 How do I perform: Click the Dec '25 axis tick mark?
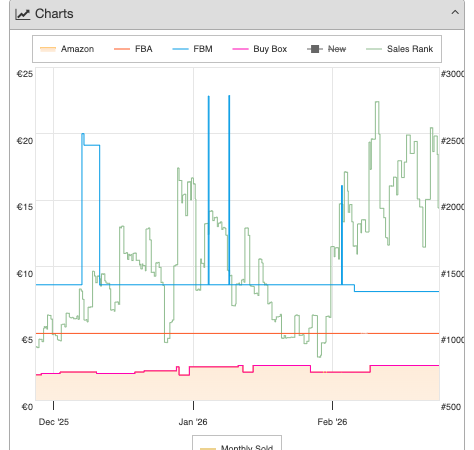tap(53, 405)
